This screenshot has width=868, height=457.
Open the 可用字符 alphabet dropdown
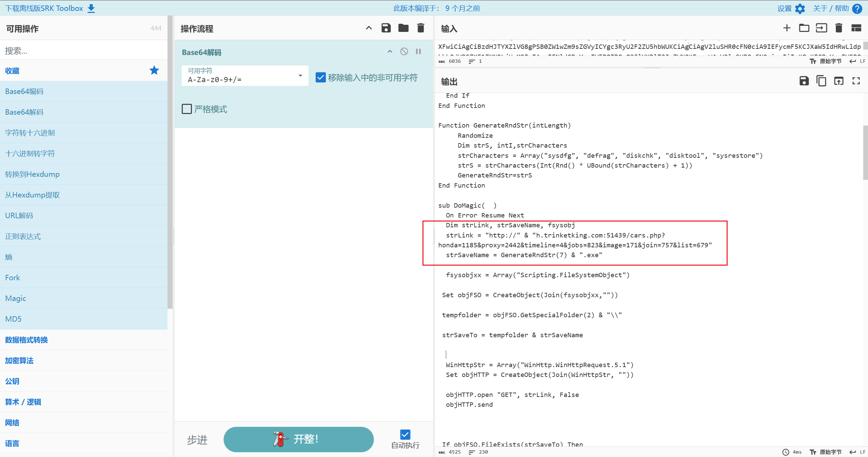tap(245, 76)
